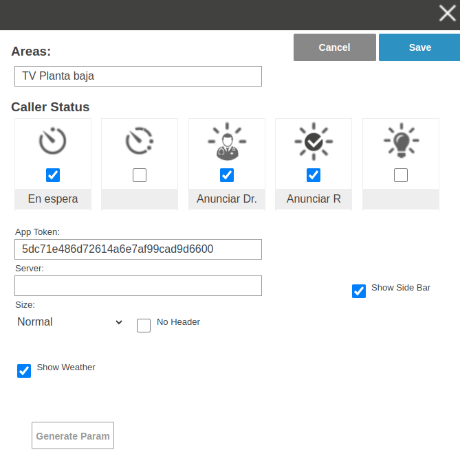Image resolution: width=460 pixels, height=476 pixels.
Task: Close the dialog with the X icon
Action: click(x=447, y=14)
